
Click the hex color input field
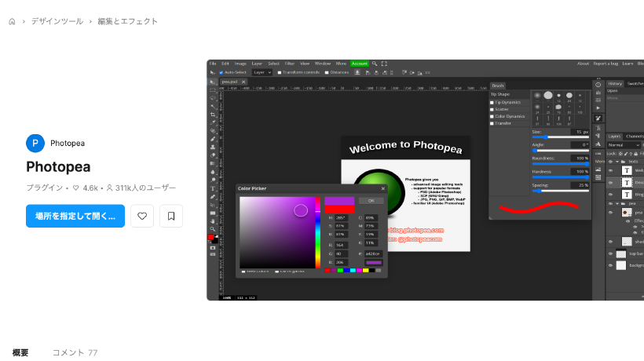coord(373,254)
